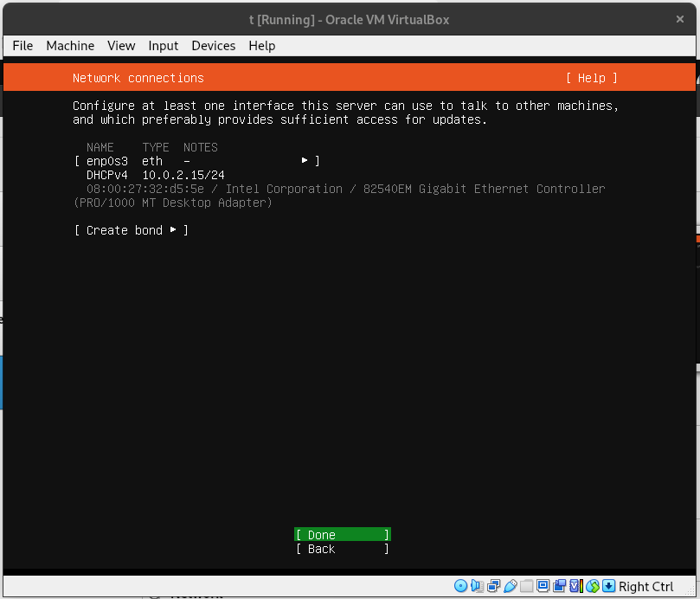The height and width of the screenshot is (599, 700).
Task: Click the mouse integration status icon
Action: click(x=592, y=586)
